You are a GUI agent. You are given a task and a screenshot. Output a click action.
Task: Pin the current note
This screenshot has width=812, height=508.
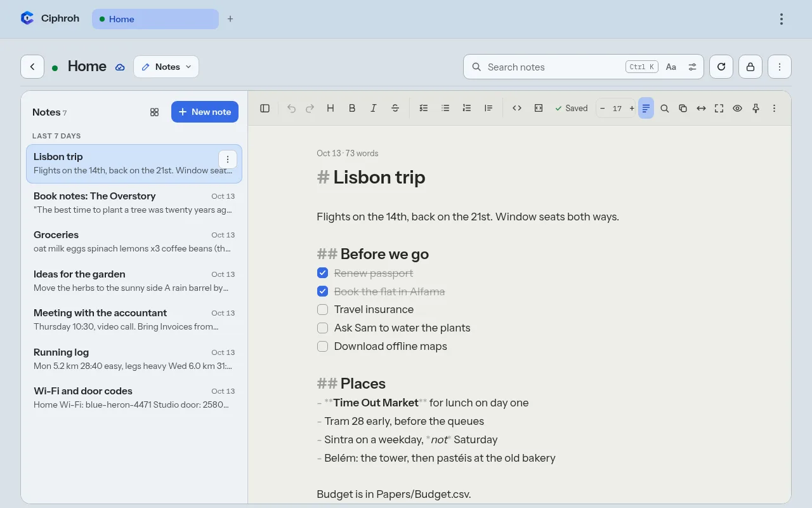pyautogui.click(x=756, y=109)
